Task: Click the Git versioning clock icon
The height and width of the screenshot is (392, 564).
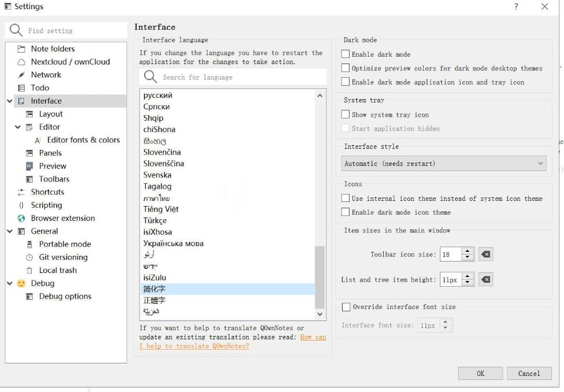Action: [x=30, y=258]
